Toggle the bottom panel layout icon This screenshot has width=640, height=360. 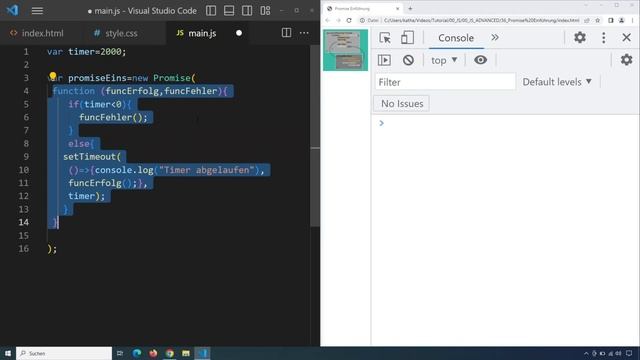click(229, 11)
